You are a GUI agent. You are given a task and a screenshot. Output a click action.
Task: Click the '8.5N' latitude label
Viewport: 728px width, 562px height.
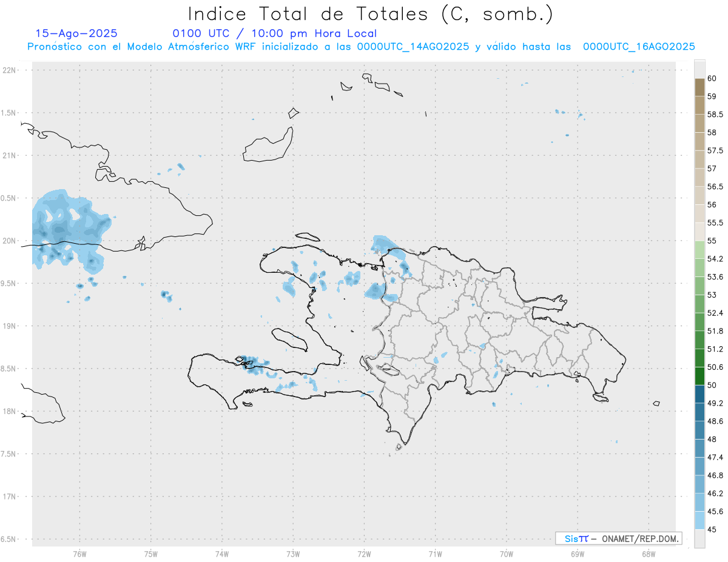8,369
